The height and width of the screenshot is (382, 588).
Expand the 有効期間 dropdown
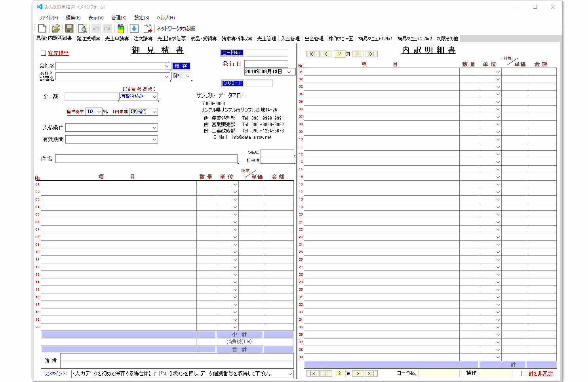pos(154,140)
